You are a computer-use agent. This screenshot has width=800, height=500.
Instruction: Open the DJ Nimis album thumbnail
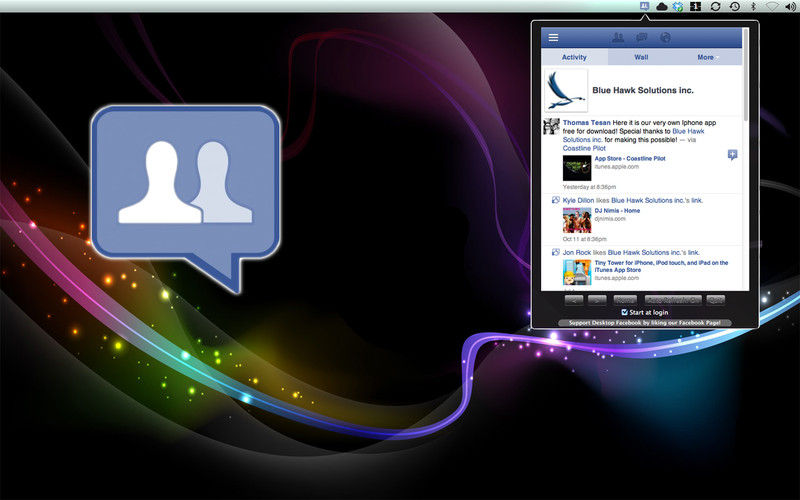point(577,220)
